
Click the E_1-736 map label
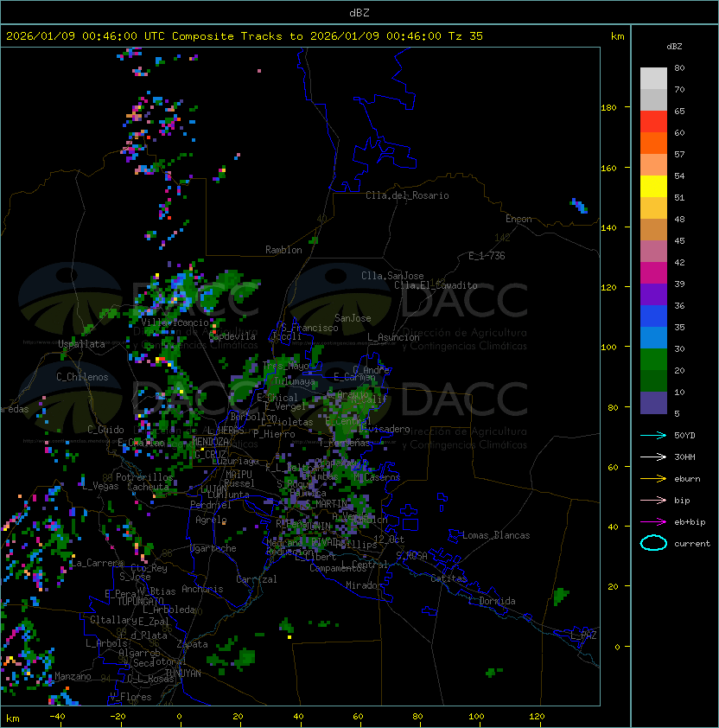tap(487, 256)
